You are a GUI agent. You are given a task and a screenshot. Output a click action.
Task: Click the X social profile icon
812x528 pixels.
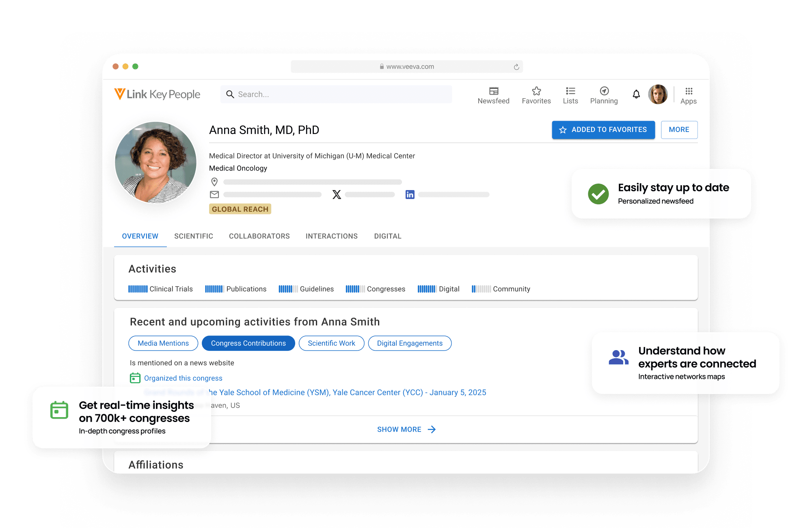pyautogui.click(x=337, y=195)
